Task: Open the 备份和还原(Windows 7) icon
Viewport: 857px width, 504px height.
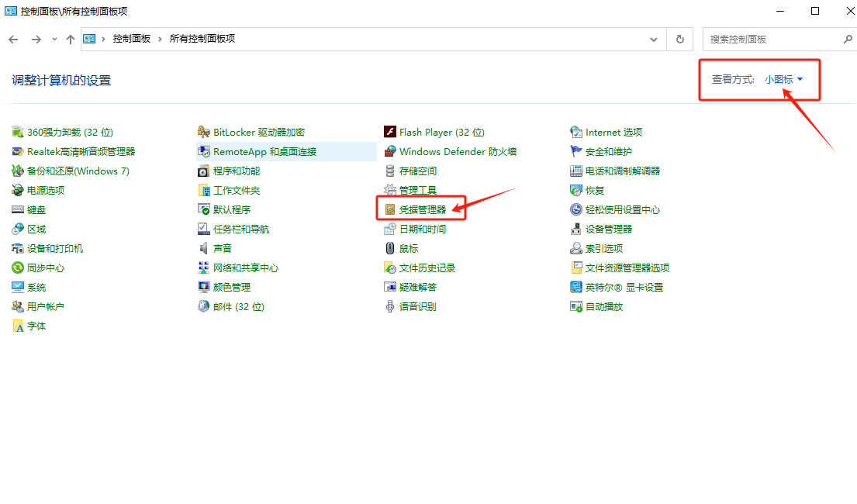Action: click(x=18, y=171)
